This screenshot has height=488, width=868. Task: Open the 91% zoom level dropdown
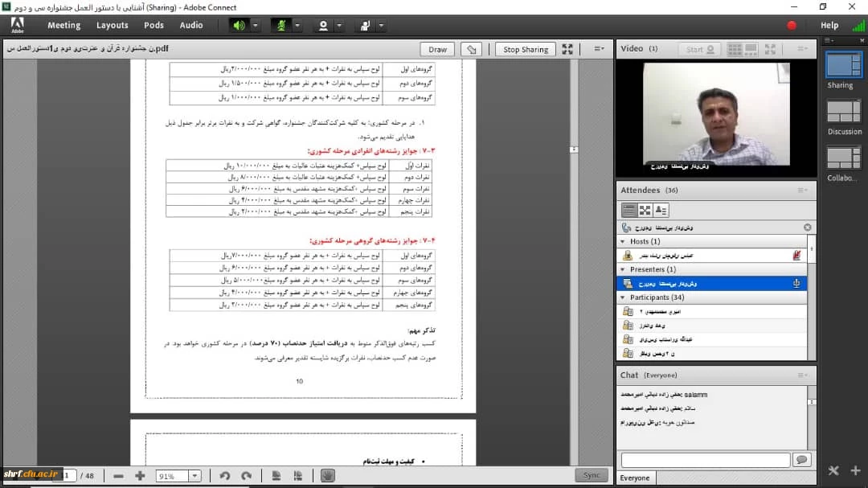[194, 476]
